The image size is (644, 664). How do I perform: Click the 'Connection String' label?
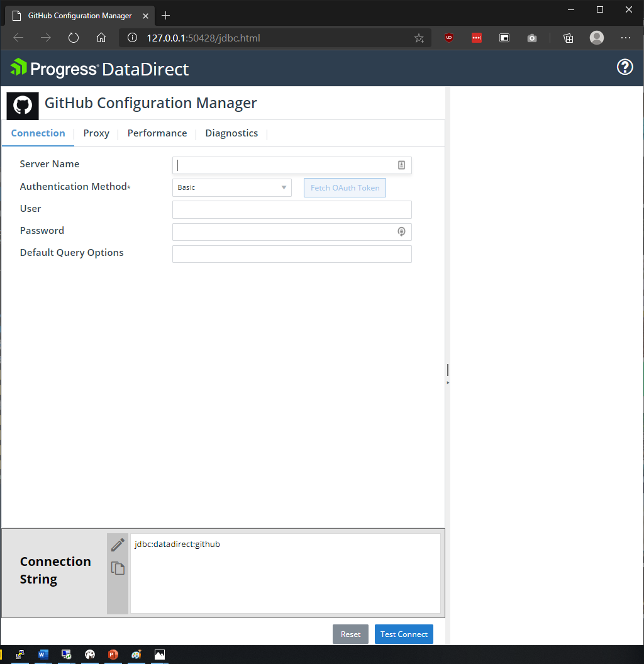(x=55, y=570)
